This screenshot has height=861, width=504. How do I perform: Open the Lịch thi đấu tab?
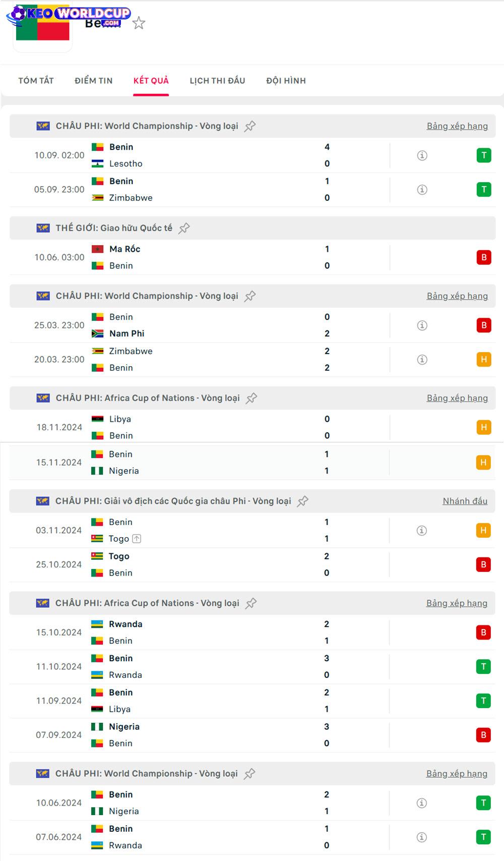coord(217,81)
